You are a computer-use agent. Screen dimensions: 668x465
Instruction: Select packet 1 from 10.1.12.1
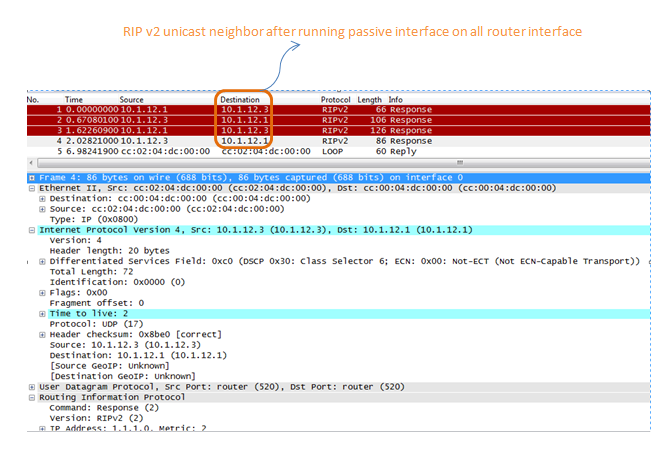pos(338,110)
